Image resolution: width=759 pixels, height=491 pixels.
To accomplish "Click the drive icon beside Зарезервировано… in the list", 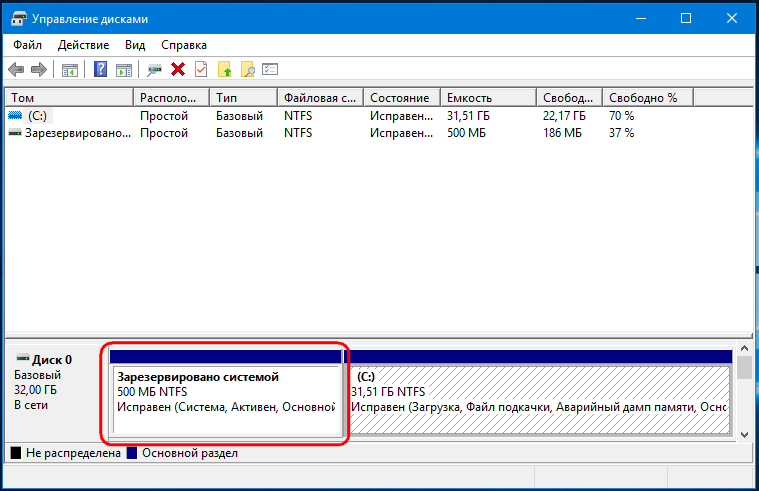I will pyautogui.click(x=15, y=132).
